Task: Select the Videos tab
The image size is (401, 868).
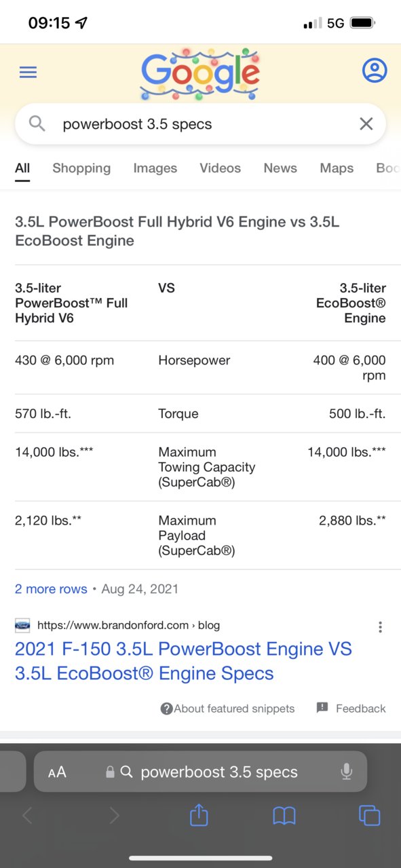Action: [220, 168]
